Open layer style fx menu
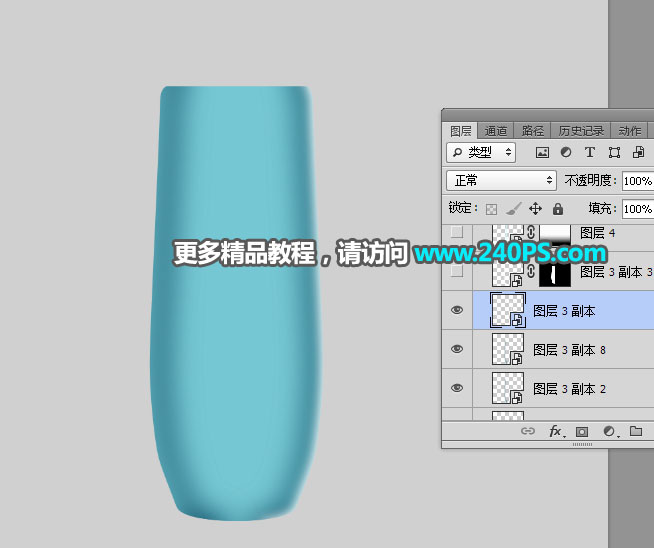 pyautogui.click(x=557, y=431)
